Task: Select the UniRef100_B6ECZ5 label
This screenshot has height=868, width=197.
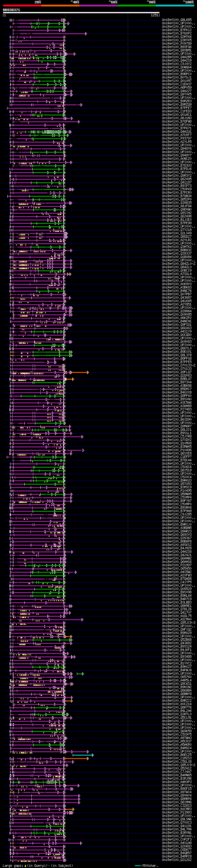Action: tap(177, 755)
